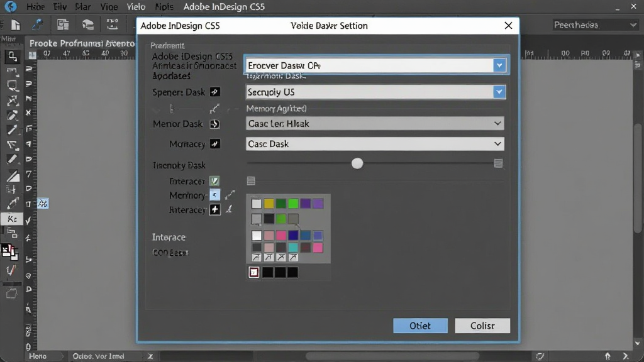
Task: Click the stacked-hat icon in the top toolbar
Action: 87,25
